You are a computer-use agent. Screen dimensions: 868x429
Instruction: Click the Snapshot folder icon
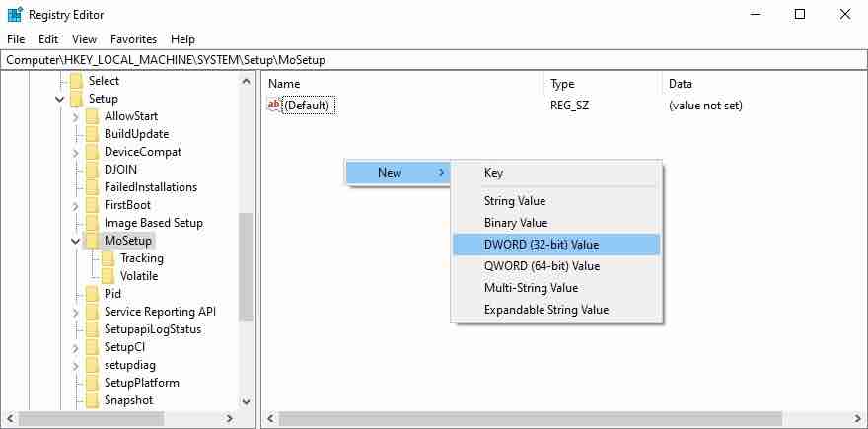coord(93,400)
